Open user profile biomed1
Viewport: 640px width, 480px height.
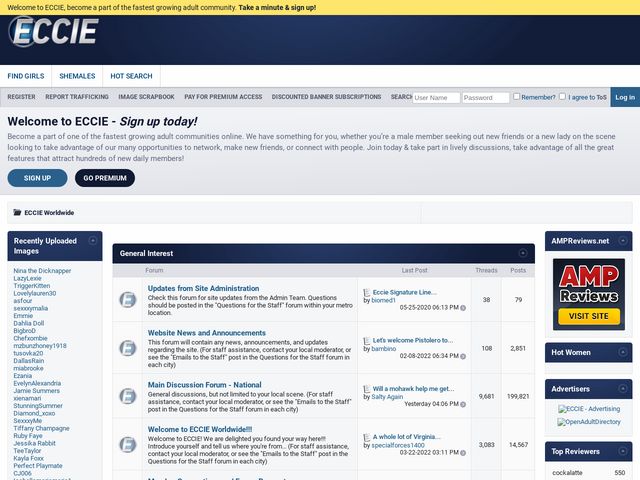383,300
